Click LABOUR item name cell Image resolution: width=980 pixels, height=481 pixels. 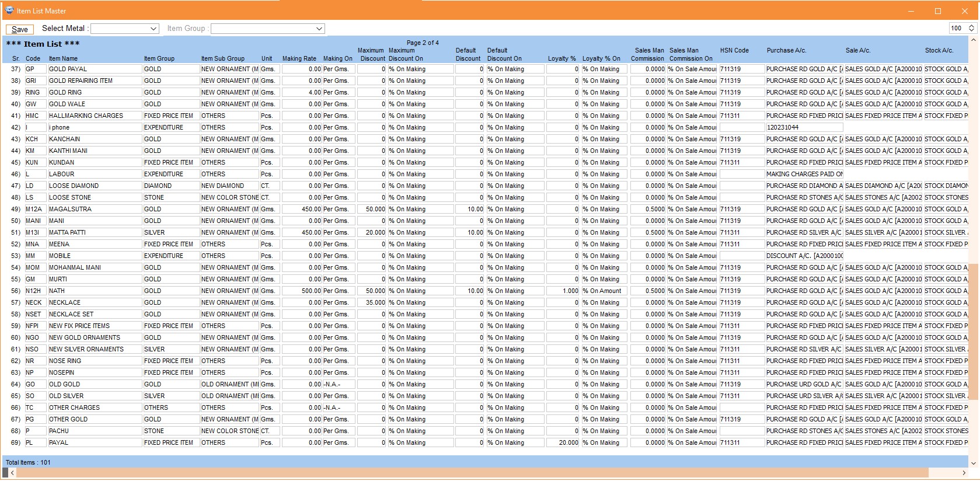[x=95, y=174]
